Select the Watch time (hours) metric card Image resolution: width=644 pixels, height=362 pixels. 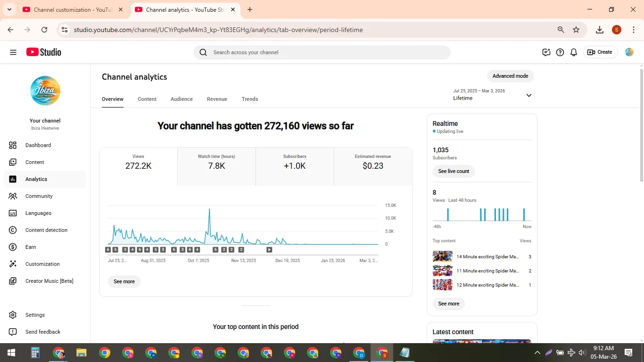click(216, 166)
